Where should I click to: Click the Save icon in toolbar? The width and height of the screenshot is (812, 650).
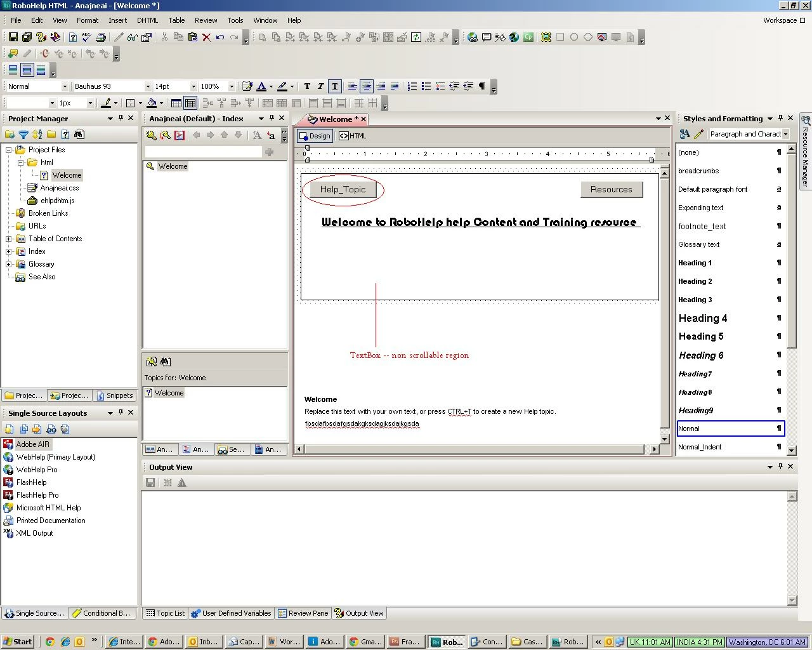13,37
